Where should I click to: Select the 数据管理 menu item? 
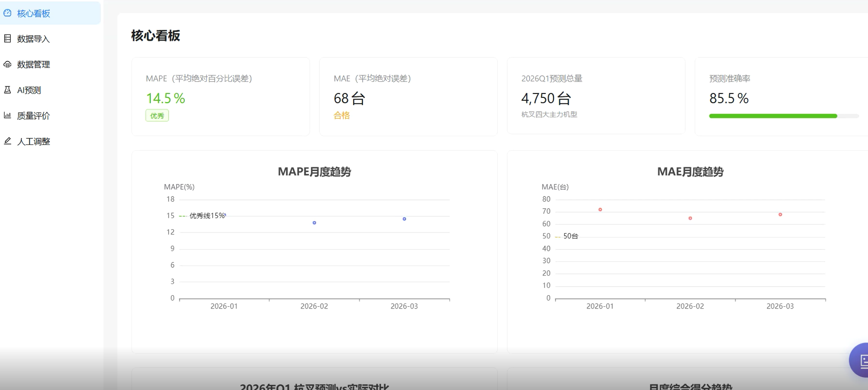click(50, 64)
